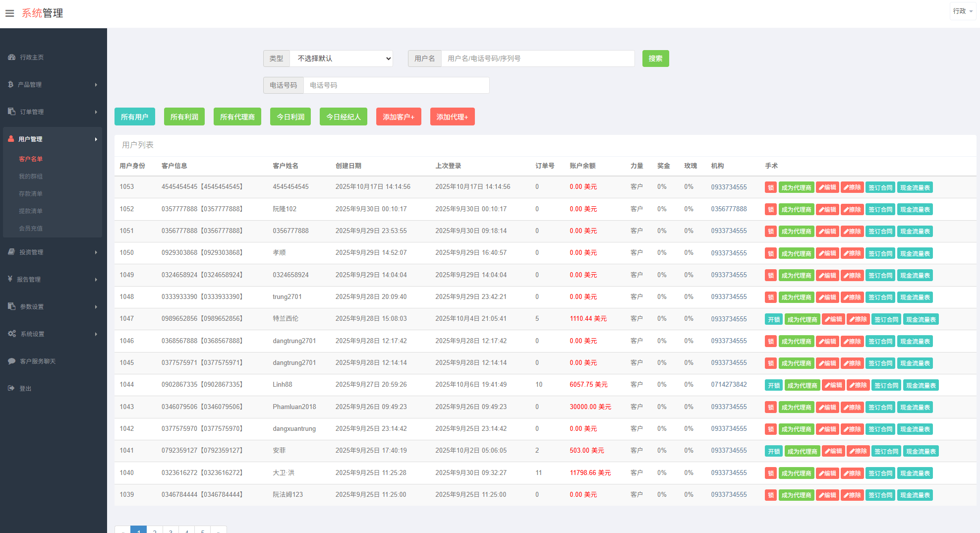
Task: Click the green 搜索 button
Action: [x=655, y=59]
